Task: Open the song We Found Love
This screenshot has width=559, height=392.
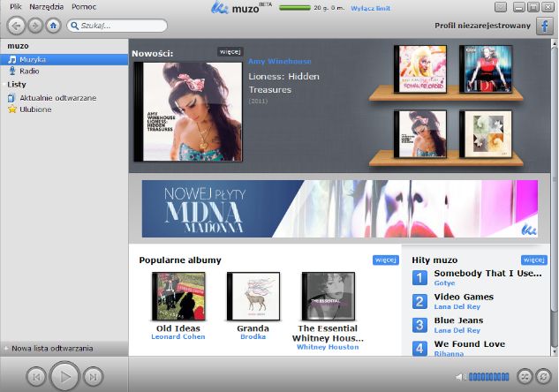Action: click(x=470, y=344)
